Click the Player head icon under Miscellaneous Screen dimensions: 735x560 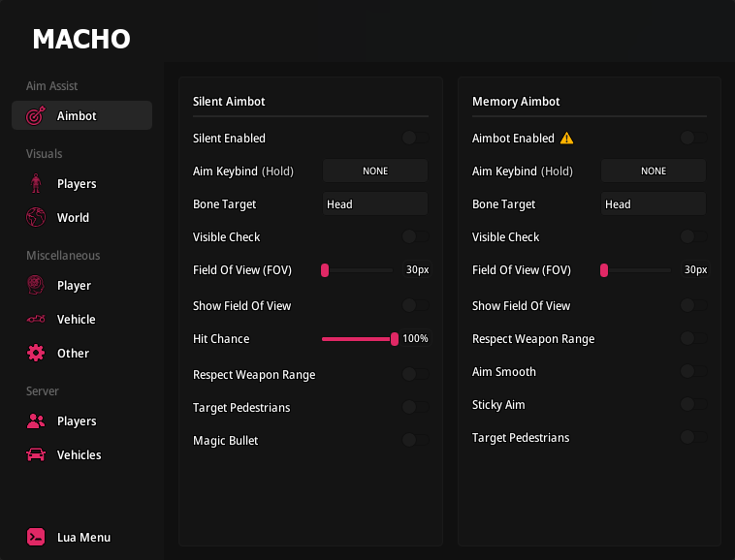click(36, 286)
